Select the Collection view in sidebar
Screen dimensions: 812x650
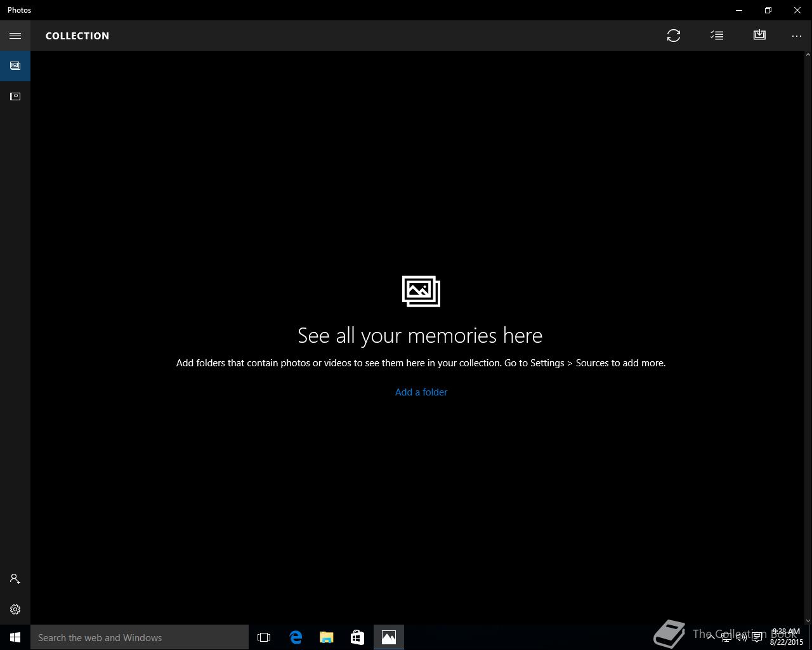click(x=15, y=66)
